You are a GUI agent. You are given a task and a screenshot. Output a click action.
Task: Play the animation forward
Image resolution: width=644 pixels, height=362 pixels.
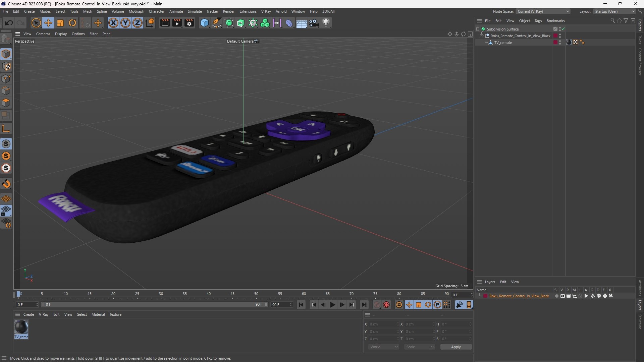pyautogui.click(x=332, y=305)
